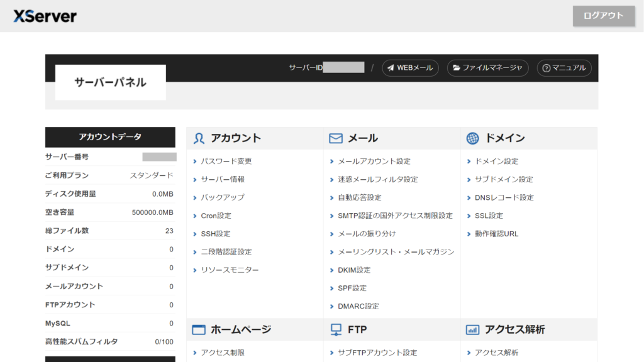Open バックアップ link
This screenshot has width=644, height=362.
[223, 197]
